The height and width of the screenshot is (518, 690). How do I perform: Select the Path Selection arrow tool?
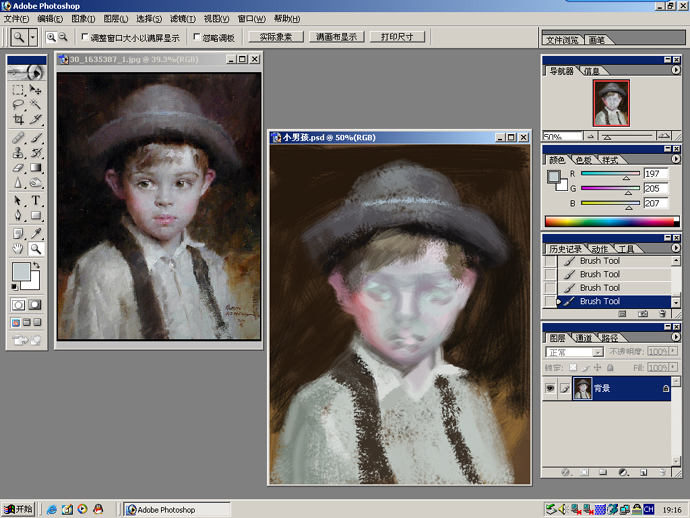pos(18,201)
